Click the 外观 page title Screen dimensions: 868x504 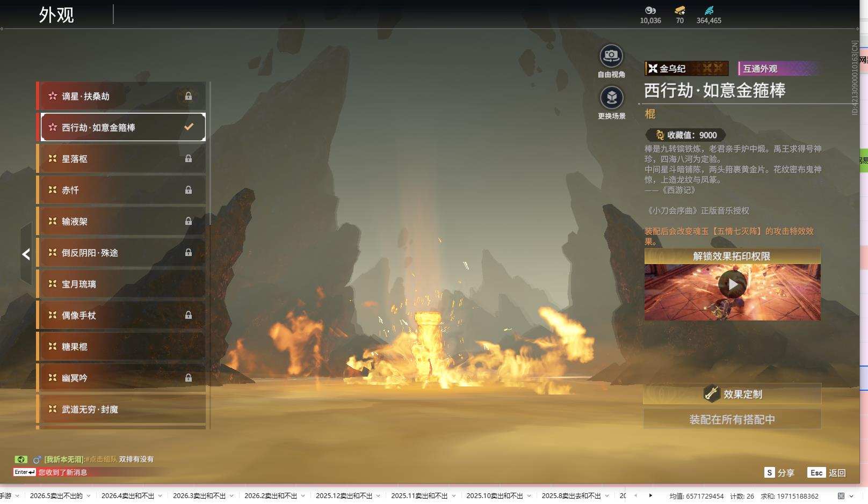pyautogui.click(x=56, y=15)
